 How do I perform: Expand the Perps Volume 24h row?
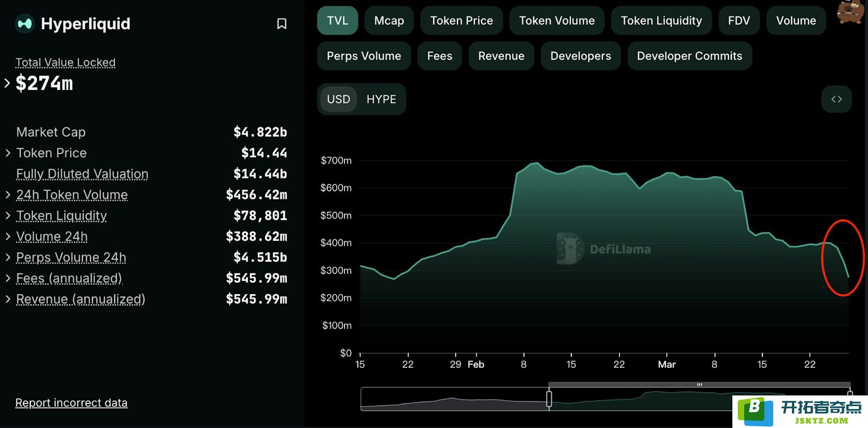(x=8, y=257)
